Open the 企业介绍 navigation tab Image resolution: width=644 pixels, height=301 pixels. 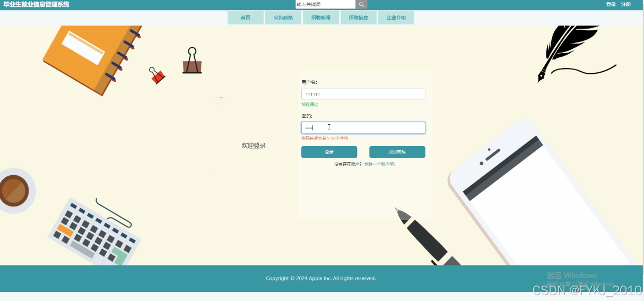point(396,18)
